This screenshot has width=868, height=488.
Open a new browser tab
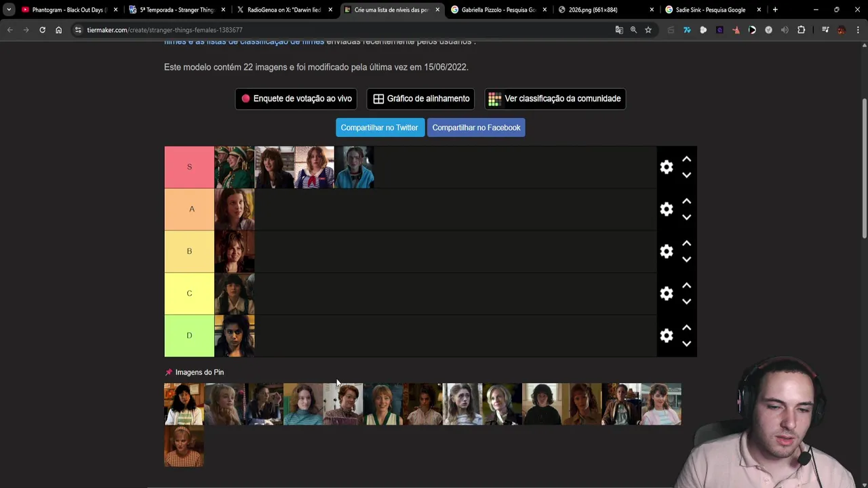(775, 9)
